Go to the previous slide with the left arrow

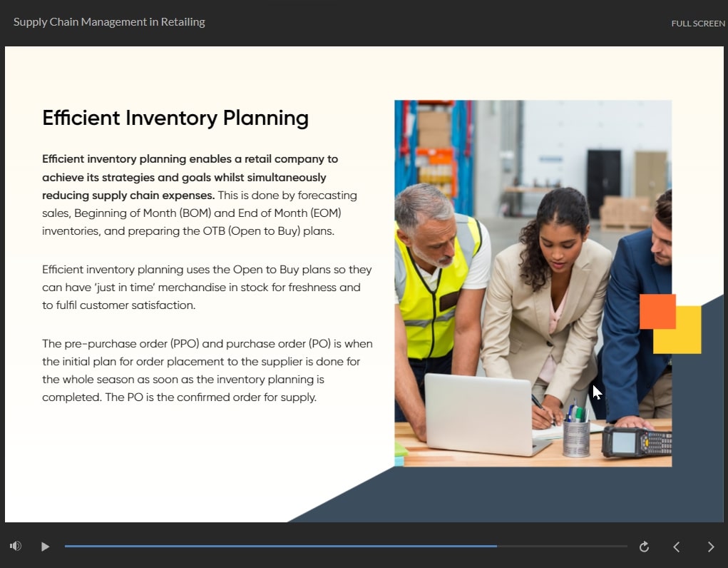pyautogui.click(x=677, y=547)
